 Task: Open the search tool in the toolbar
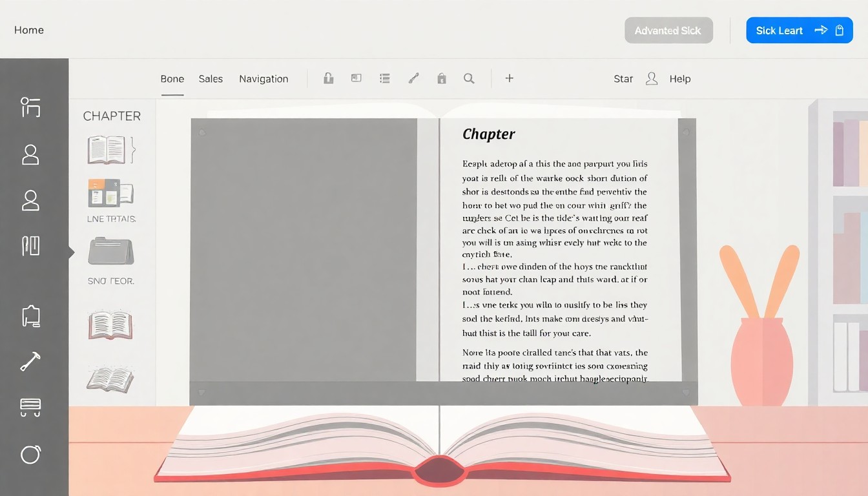[x=469, y=77]
